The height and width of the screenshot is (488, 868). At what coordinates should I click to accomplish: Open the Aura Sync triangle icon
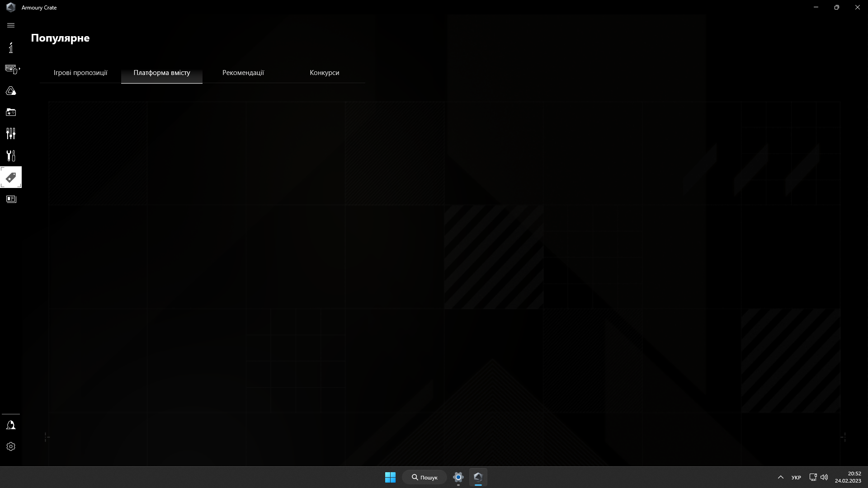click(11, 91)
